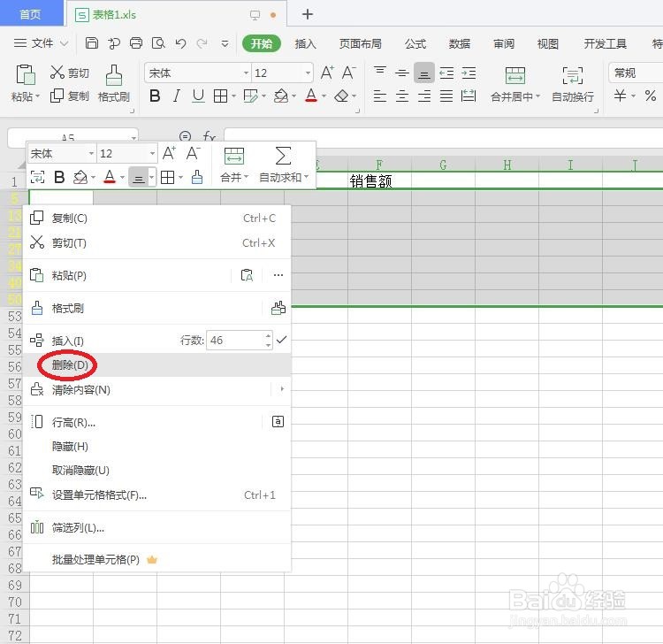Click mini toolbar 合并 button
The image size is (663, 644).
(234, 165)
